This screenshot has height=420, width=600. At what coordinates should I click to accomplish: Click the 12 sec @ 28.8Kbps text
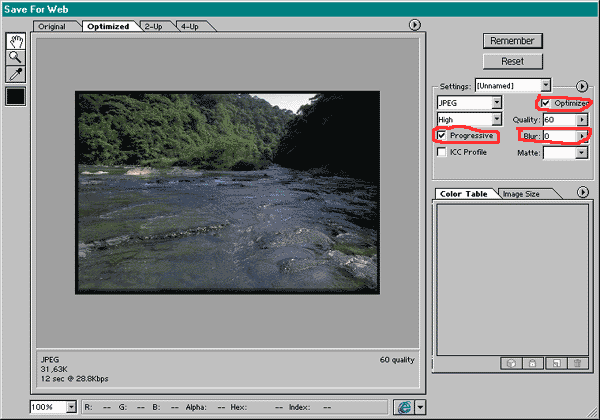(74, 379)
